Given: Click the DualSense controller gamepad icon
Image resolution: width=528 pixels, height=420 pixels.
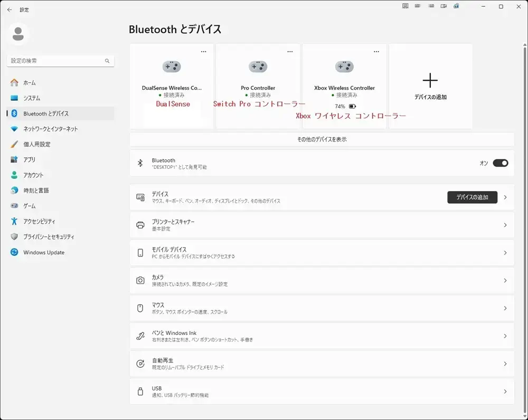Looking at the screenshot, I should [x=172, y=66].
